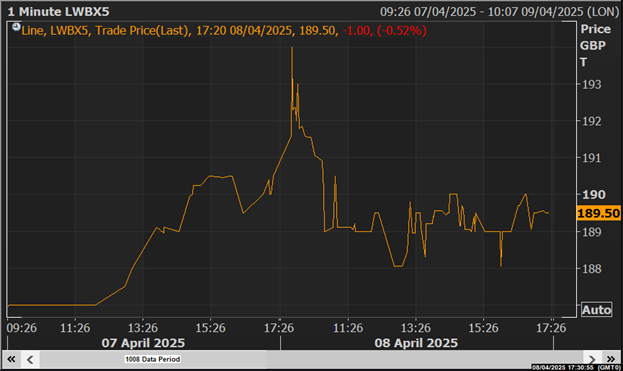623x371 pixels.
Task: Click the 'Price' axis label
Action: [x=596, y=29]
